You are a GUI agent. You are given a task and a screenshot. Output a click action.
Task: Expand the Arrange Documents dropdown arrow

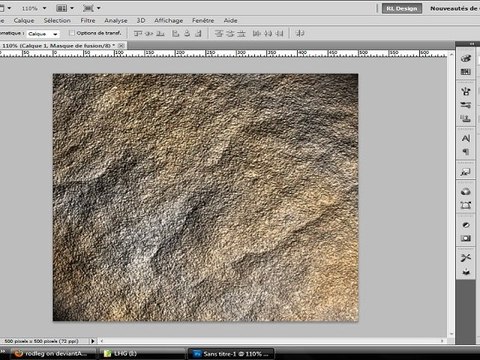[x=72, y=8]
